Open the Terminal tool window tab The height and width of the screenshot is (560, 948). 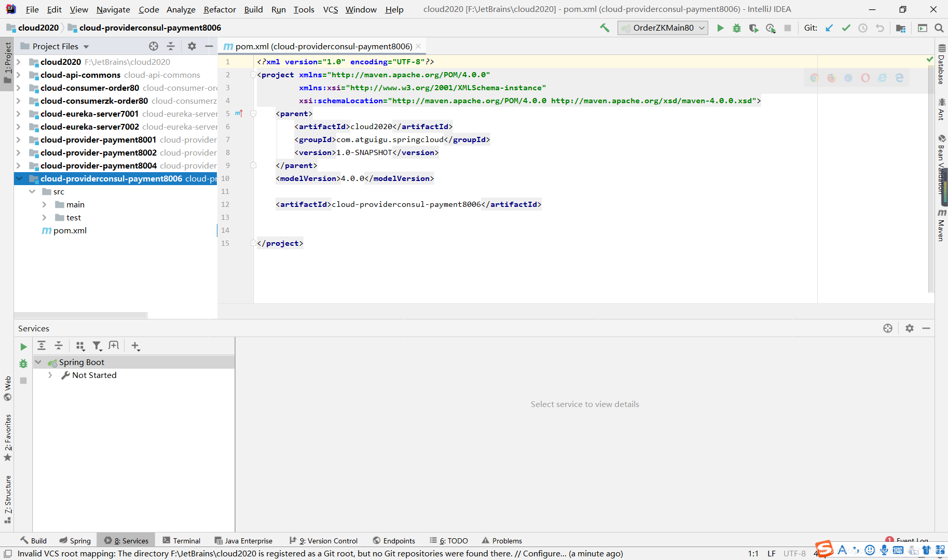coord(182,540)
